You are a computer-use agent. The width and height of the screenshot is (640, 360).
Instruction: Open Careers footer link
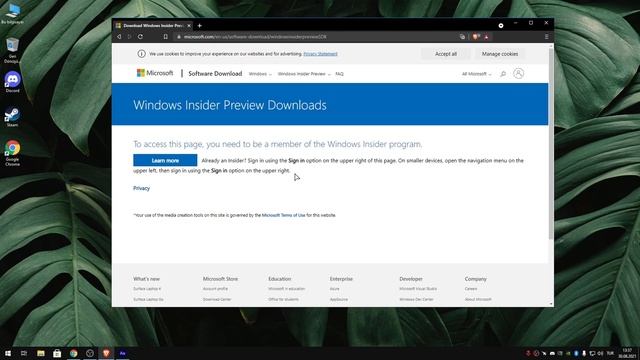pos(471,289)
